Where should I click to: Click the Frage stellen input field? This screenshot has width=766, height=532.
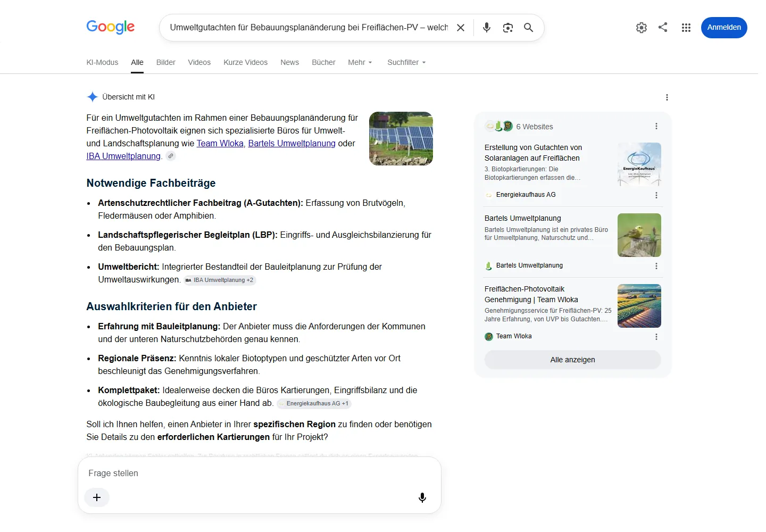point(260,473)
